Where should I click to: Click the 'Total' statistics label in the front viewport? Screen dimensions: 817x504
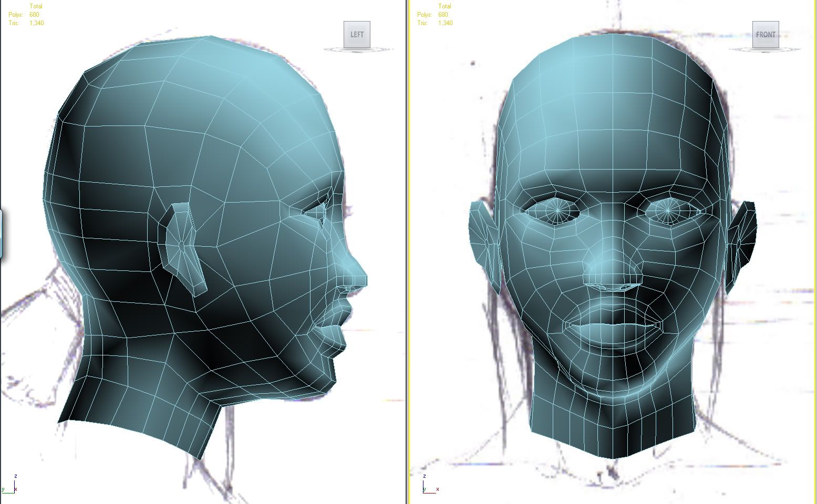click(x=444, y=6)
